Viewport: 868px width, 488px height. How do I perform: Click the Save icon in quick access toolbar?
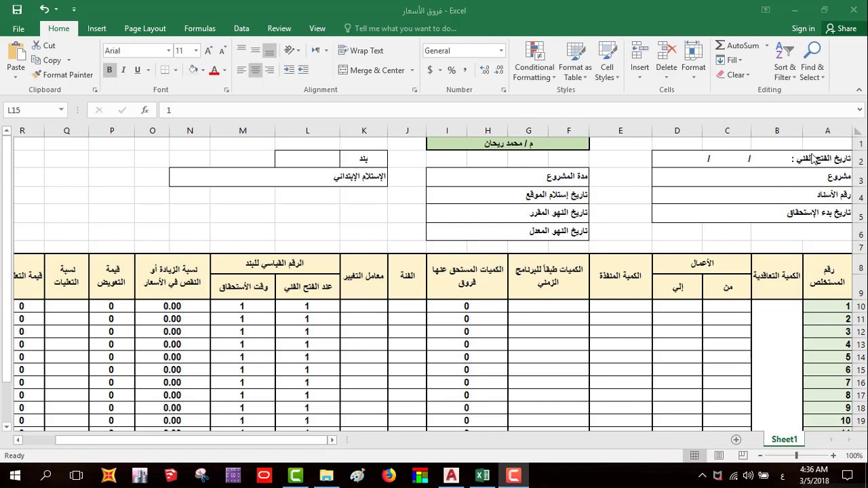[x=17, y=9]
